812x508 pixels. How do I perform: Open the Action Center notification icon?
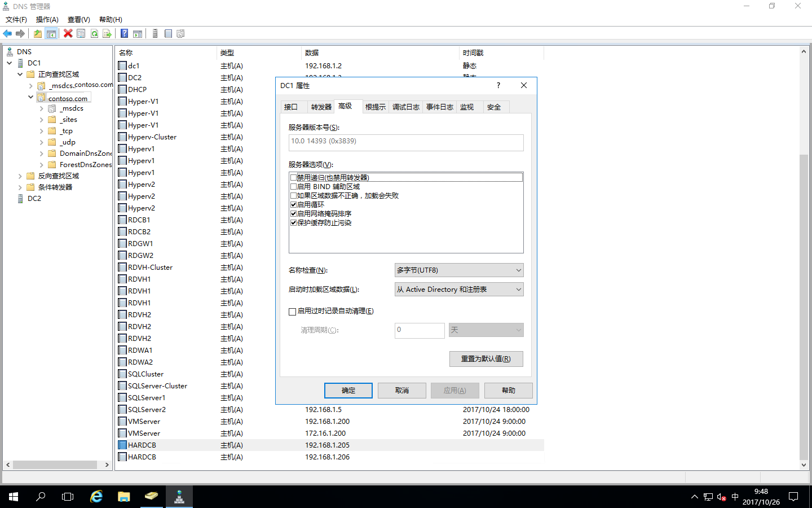(793, 497)
